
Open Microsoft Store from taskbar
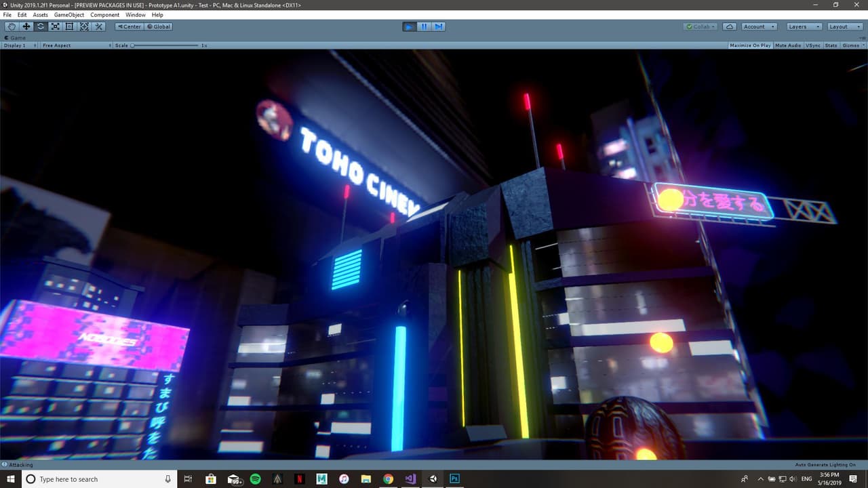click(x=211, y=479)
